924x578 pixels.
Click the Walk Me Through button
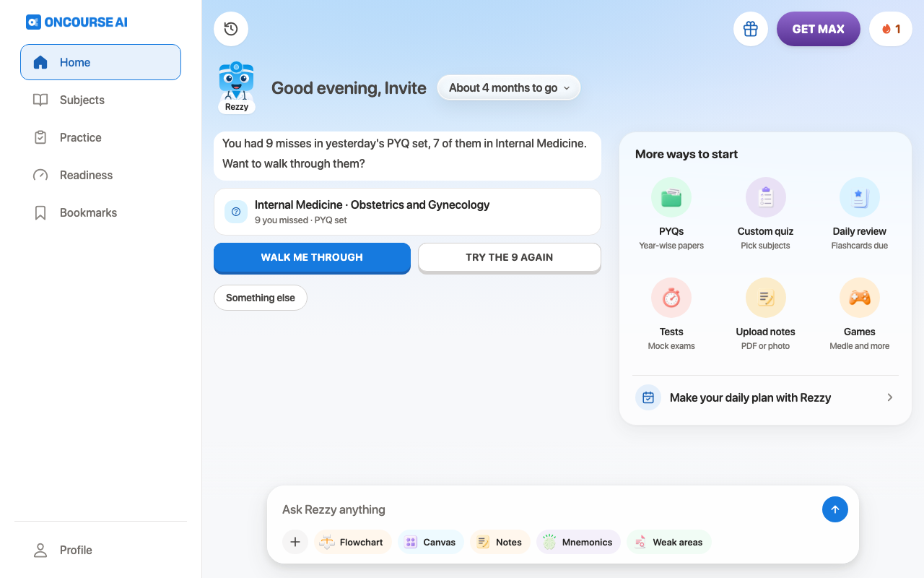pyautogui.click(x=312, y=257)
